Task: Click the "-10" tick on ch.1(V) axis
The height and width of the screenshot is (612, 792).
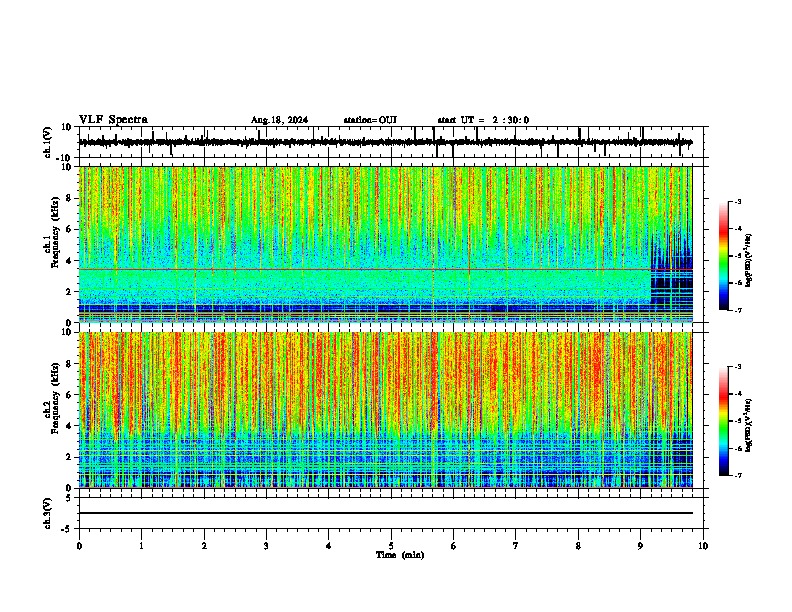Action: click(x=65, y=158)
